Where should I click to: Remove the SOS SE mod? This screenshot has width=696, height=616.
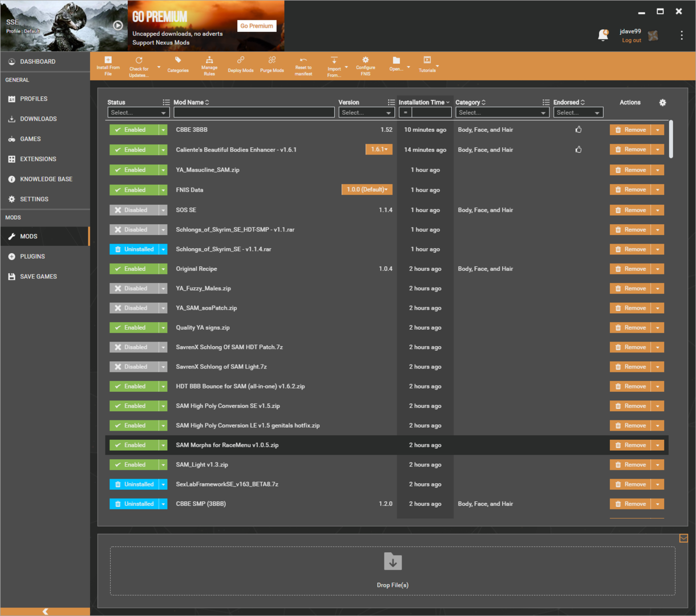coord(630,210)
